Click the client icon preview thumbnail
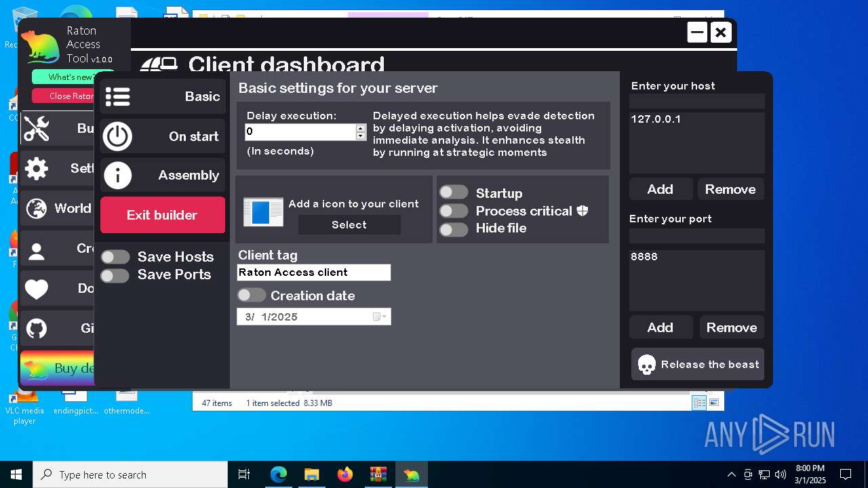This screenshot has height=488, width=868. (263, 212)
